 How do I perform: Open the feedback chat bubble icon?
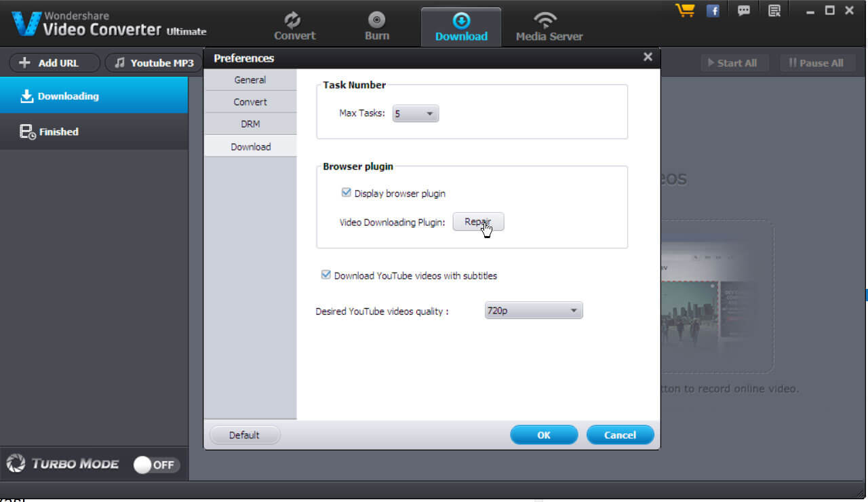[744, 10]
